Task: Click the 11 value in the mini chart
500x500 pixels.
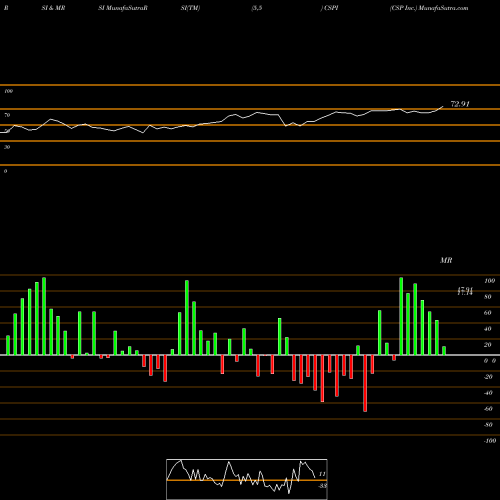Action: point(322,474)
